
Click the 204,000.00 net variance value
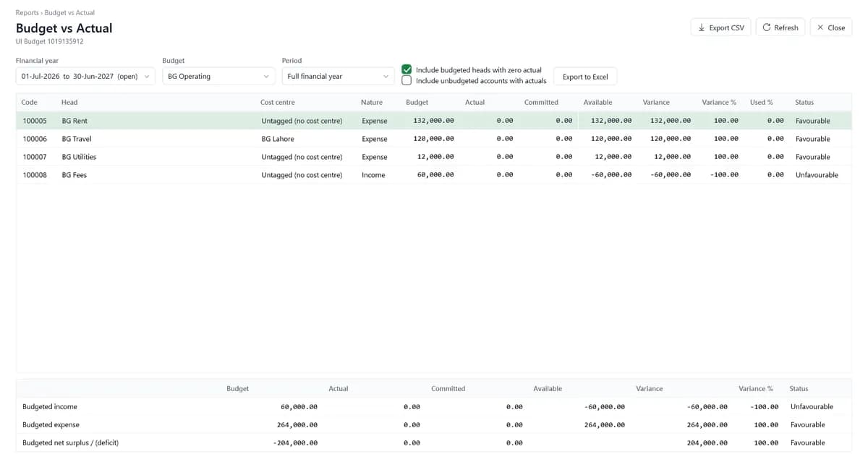[707, 442]
